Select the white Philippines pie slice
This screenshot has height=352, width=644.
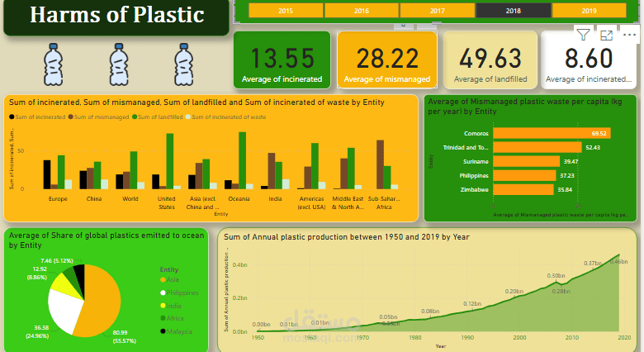(64, 311)
